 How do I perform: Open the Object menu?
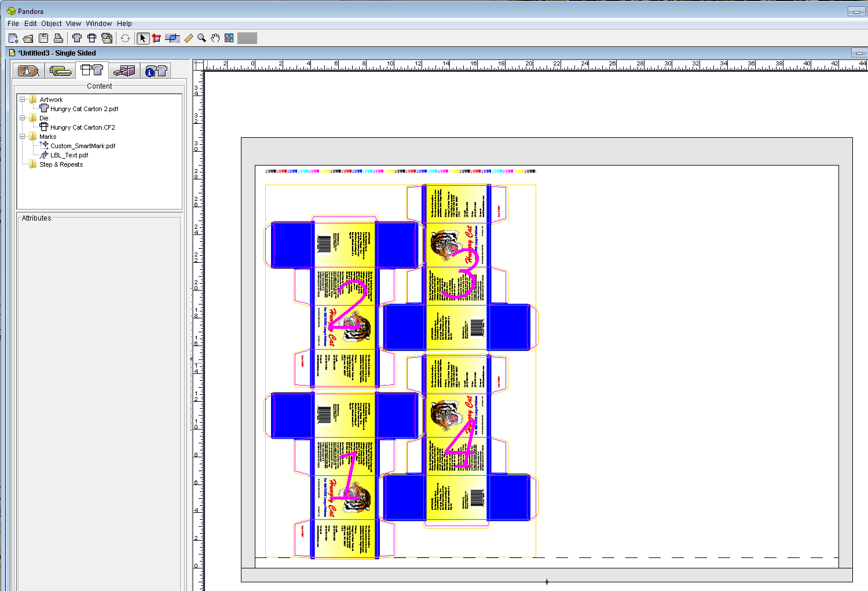tap(51, 24)
